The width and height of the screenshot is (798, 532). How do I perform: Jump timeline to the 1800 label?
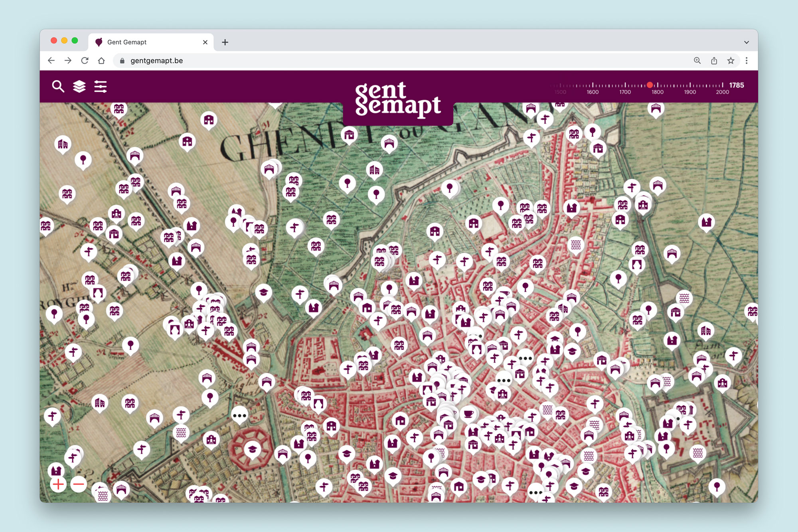658,92
